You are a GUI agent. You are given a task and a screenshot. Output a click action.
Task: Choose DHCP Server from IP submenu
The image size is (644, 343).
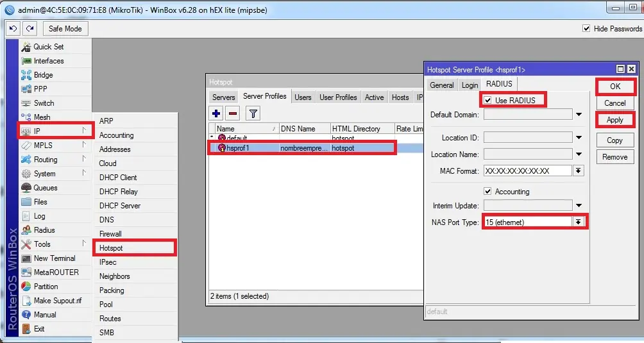point(135,206)
